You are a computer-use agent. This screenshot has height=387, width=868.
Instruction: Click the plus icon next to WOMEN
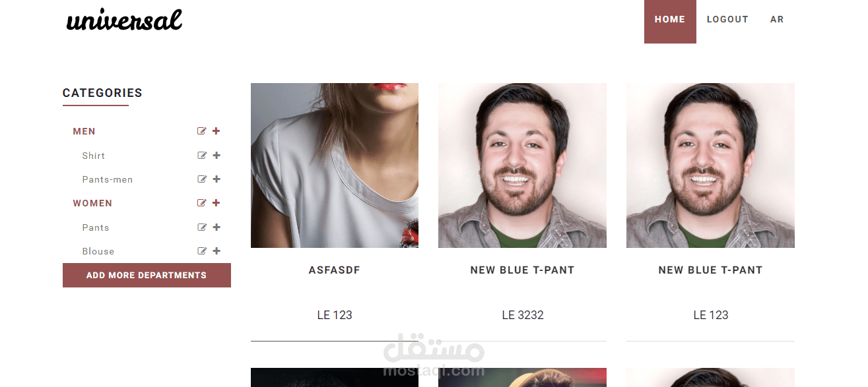point(217,203)
